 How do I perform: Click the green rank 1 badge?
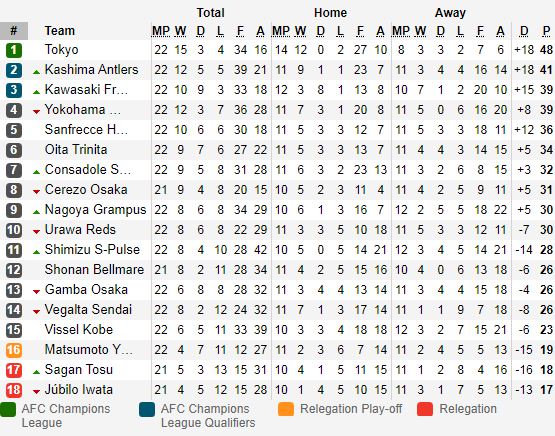tap(14, 50)
